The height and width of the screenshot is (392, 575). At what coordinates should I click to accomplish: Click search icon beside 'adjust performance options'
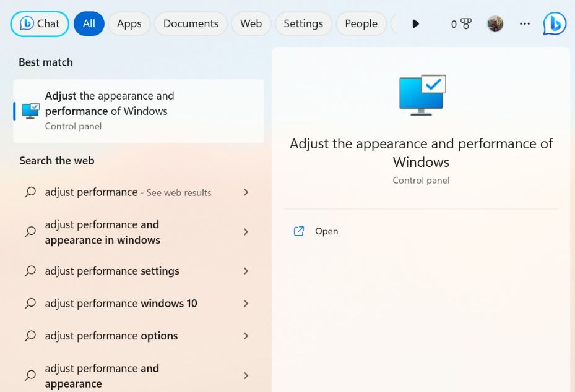[30, 336]
